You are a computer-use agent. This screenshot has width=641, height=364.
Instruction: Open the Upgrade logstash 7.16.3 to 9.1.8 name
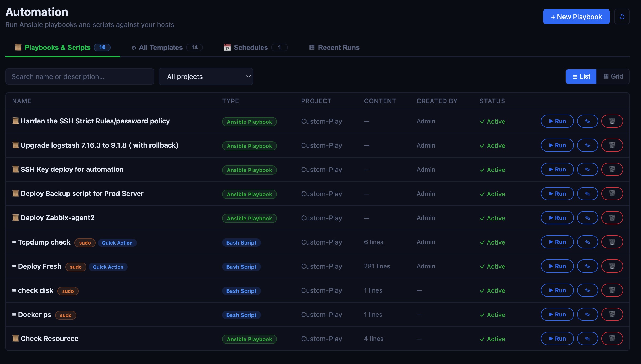tap(99, 145)
